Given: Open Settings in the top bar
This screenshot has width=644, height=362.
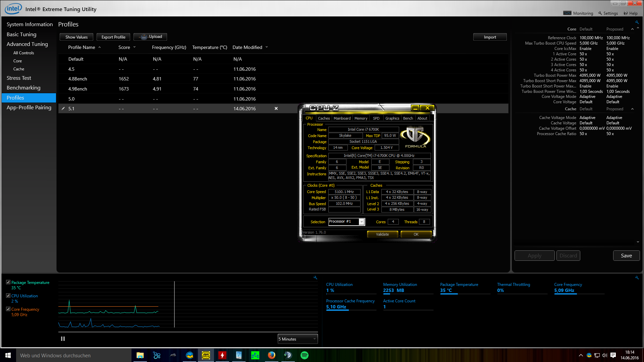Looking at the screenshot, I should coord(608,13).
